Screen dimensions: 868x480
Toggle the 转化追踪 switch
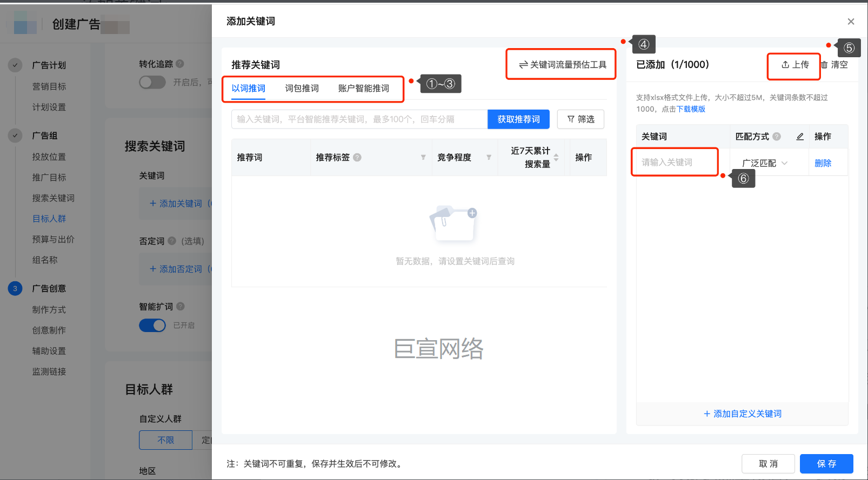click(152, 82)
